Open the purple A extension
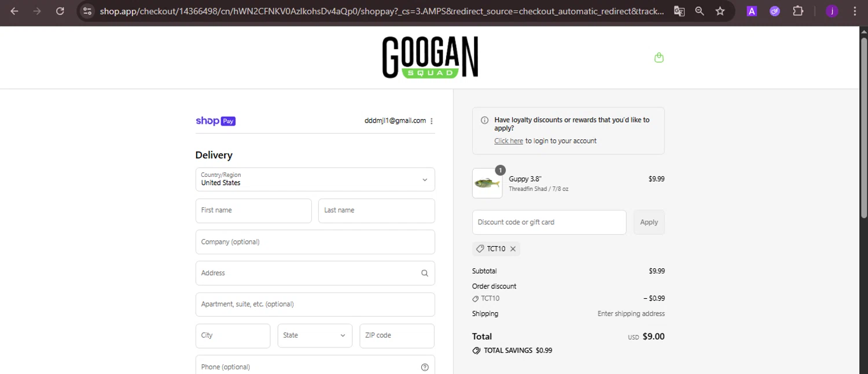868x374 pixels. coord(752,11)
